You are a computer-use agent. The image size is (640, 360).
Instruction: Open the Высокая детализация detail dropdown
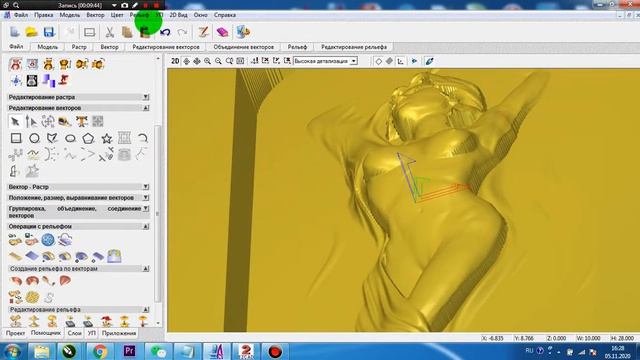pyautogui.click(x=354, y=61)
